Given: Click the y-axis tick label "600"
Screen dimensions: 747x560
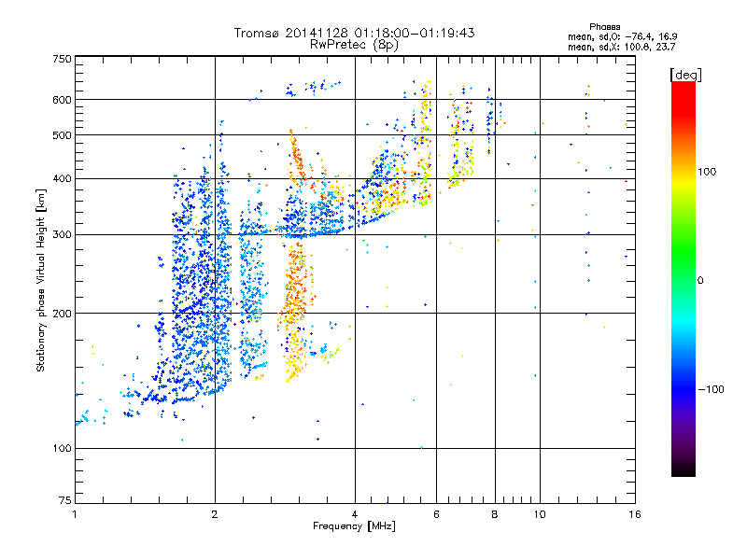Looking at the screenshot, I should [62, 100].
